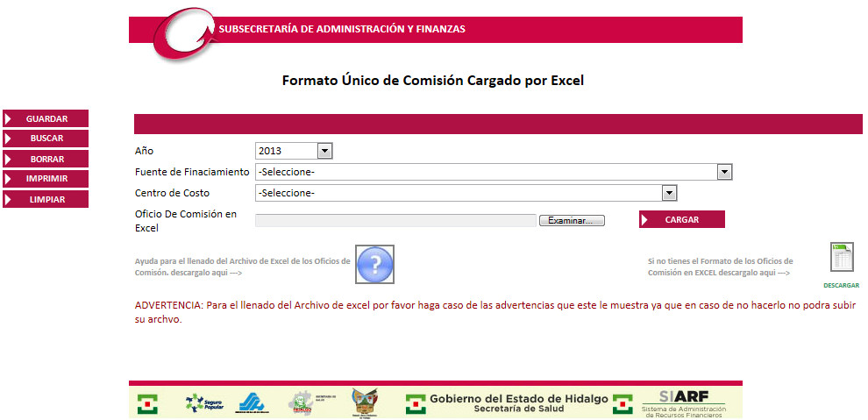Click the Examinar browse button
The width and height of the screenshot is (868, 420).
click(x=572, y=220)
